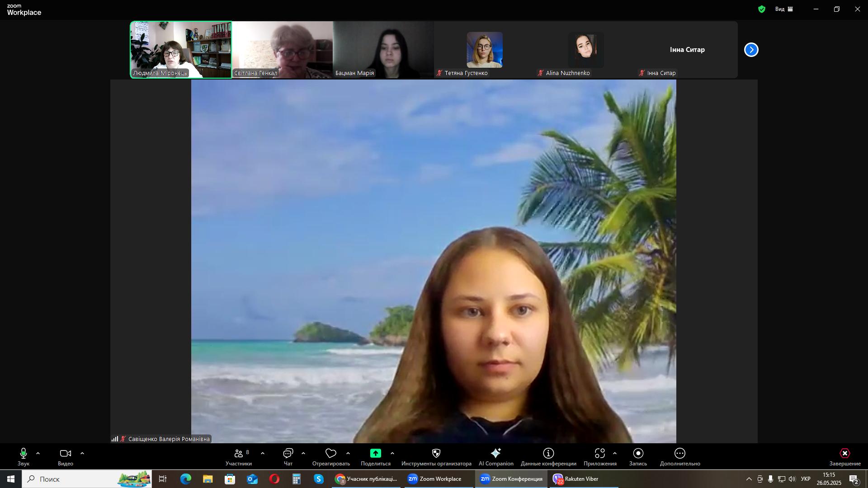Viewport: 868px width, 488px height.
Task: Switch УКР keyboard language
Action: 806,479
